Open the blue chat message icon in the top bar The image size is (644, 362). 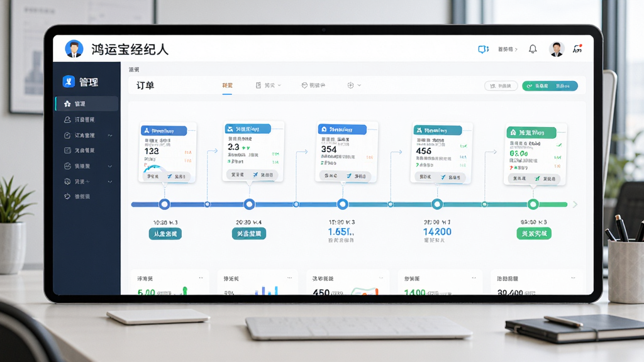click(483, 49)
